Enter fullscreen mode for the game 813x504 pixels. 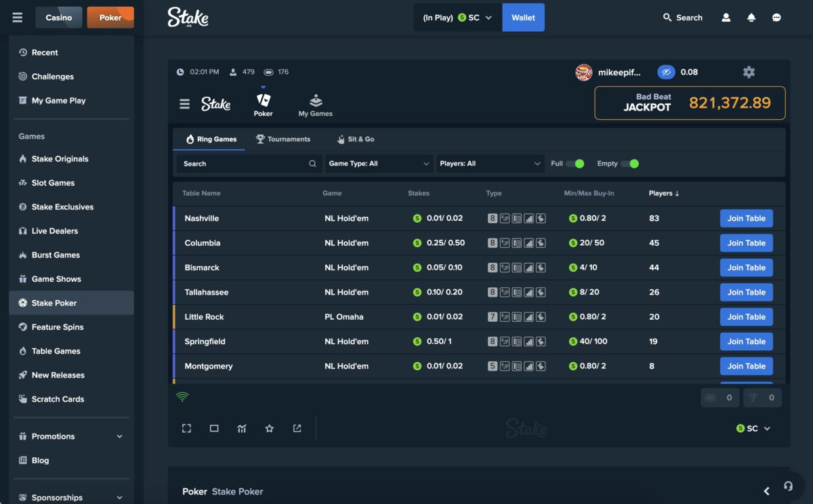(x=186, y=428)
